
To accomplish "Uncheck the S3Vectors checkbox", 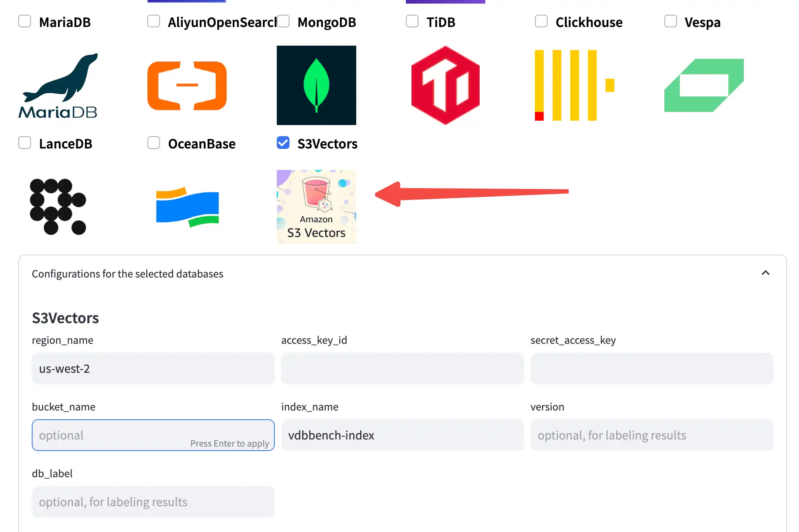I will tap(283, 143).
